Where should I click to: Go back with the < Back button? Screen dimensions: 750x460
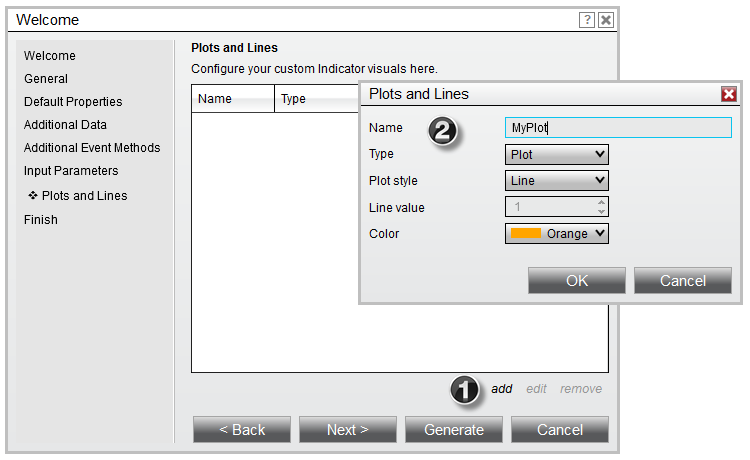tap(242, 430)
